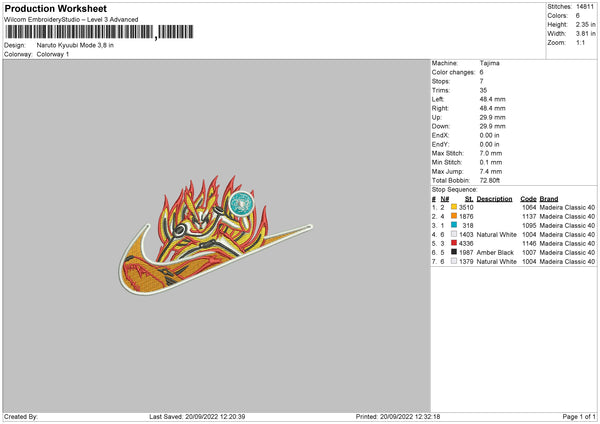Viewport: 600px width, 424px height.
Task: Click 'Printed: 20/09/2022 12:32:18' footer
Action: coord(398,417)
